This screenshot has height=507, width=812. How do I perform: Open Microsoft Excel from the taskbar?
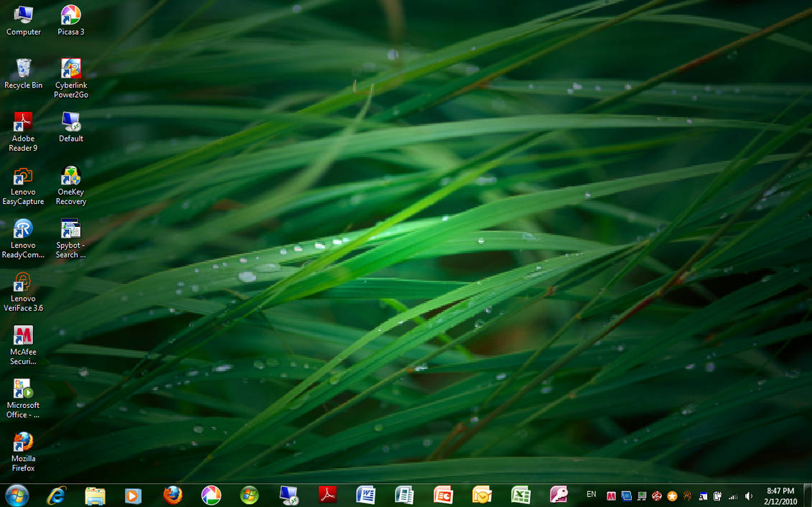pyautogui.click(x=521, y=496)
